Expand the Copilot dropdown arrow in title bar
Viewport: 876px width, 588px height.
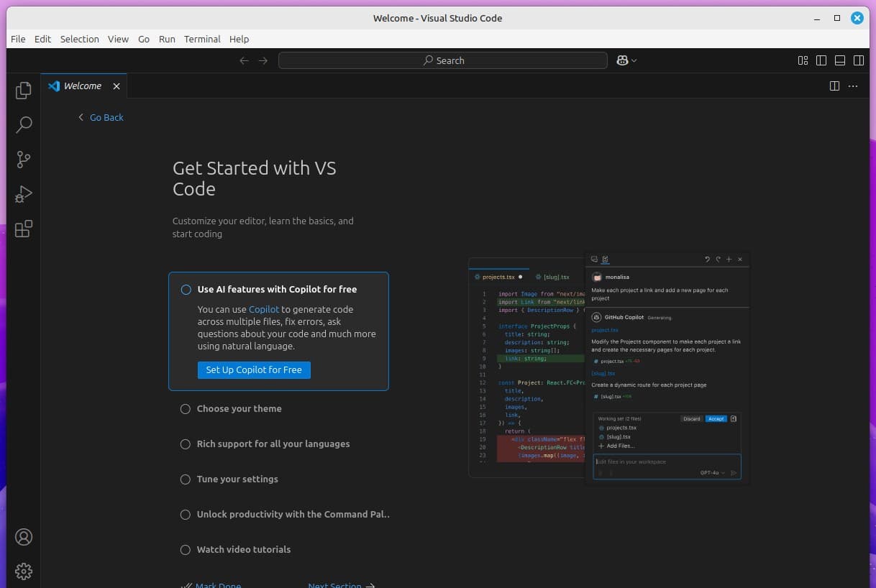click(x=634, y=61)
